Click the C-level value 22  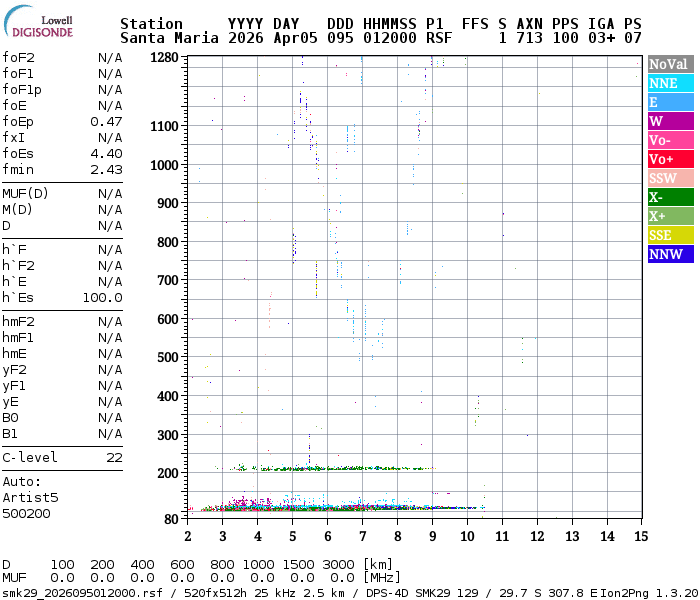114,458
